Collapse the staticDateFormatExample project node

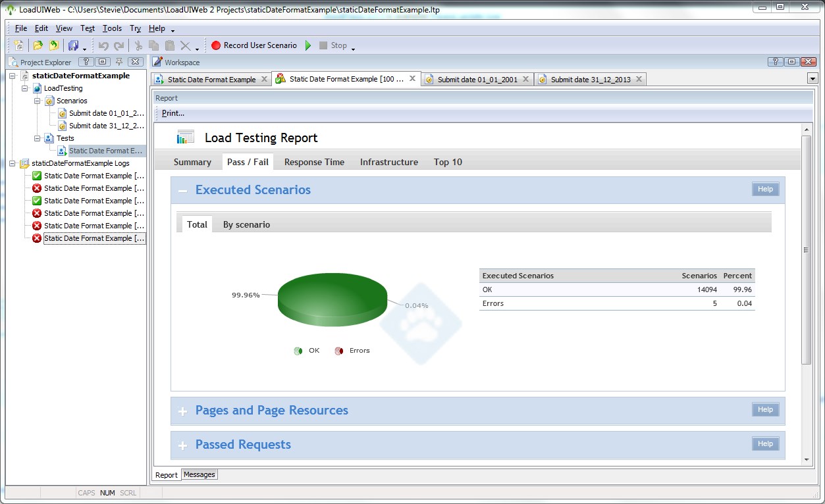(x=13, y=76)
